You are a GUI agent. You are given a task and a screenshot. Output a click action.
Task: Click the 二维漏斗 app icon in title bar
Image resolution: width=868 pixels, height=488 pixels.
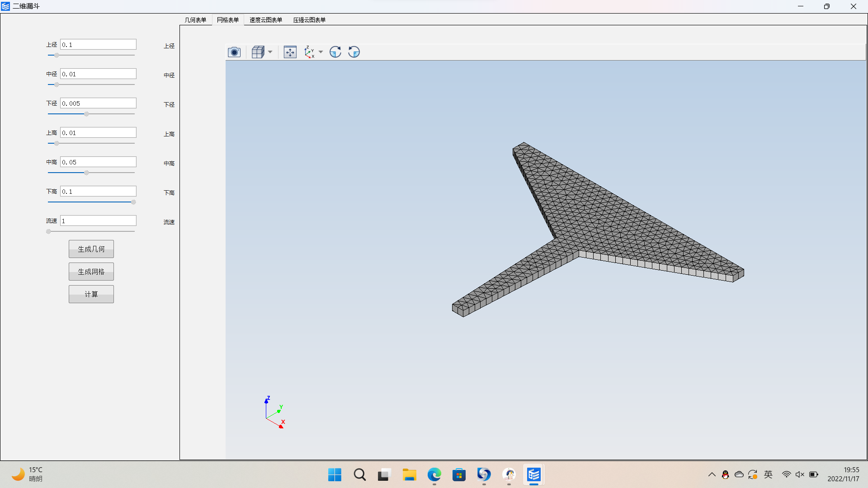point(5,6)
